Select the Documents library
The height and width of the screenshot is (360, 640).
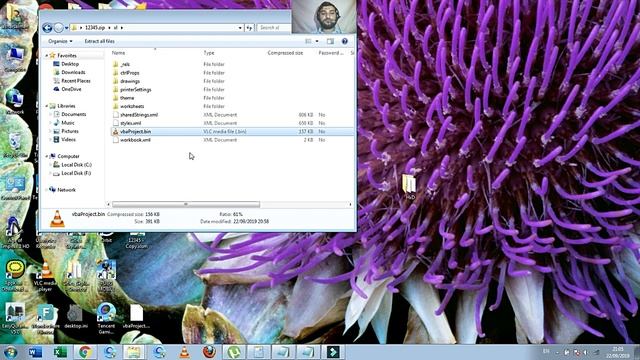coord(73,114)
